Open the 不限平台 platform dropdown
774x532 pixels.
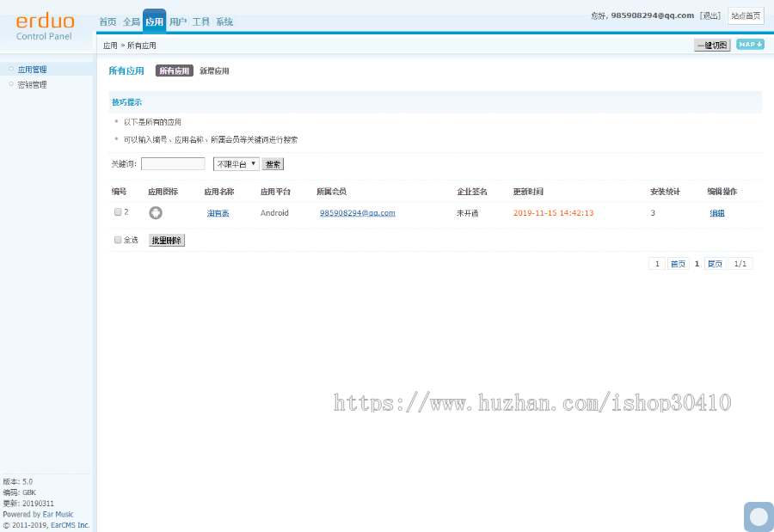click(x=236, y=162)
